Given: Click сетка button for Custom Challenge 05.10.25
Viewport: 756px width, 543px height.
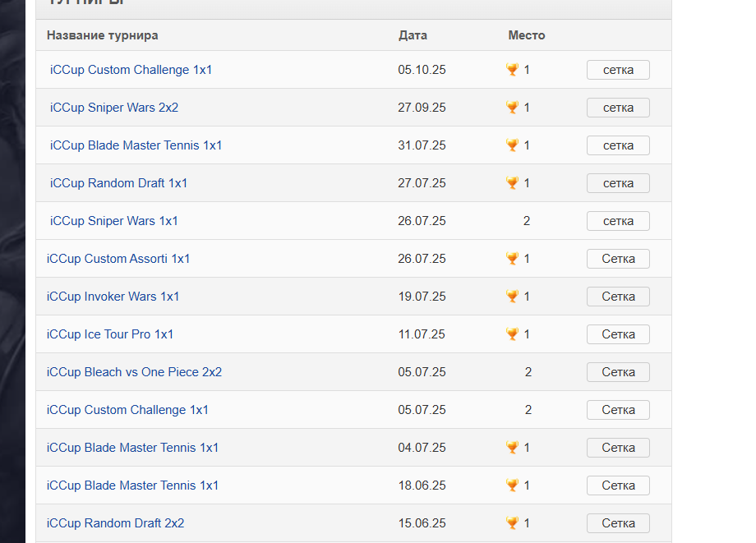Looking at the screenshot, I should (618, 70).
